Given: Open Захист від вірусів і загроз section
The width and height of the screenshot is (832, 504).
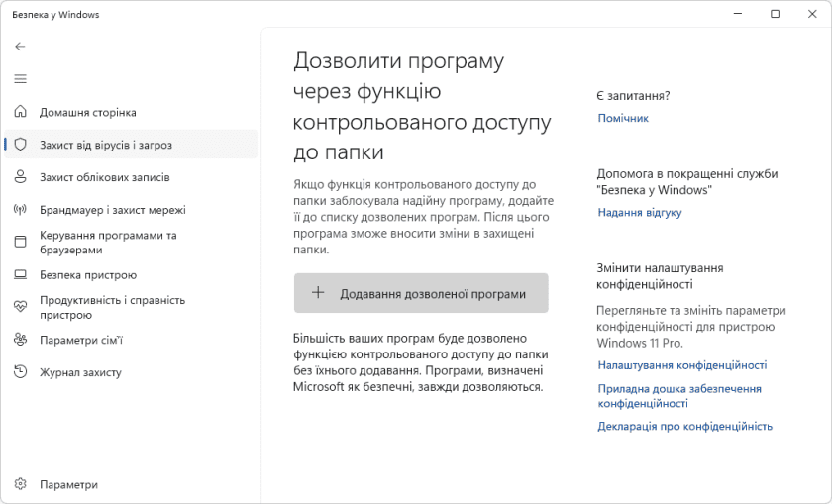Looking at the screenshot, I should pyautogui.click(x=106, y=145).
